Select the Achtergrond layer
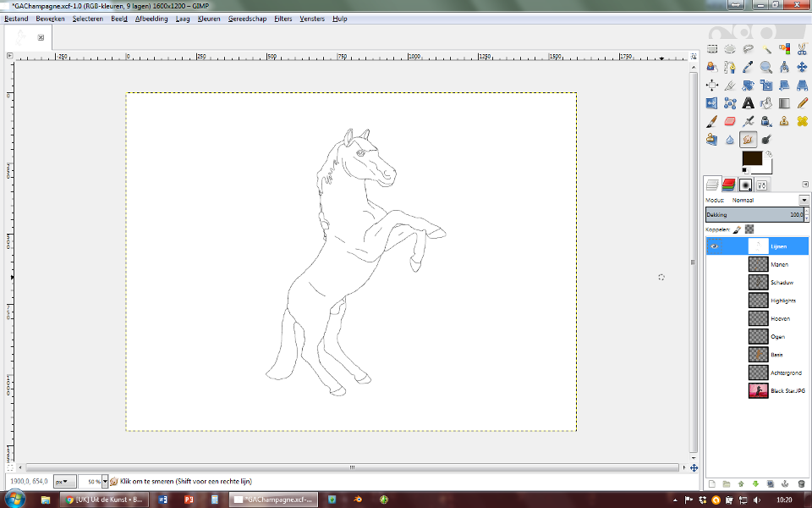812x508 pixels. [x=785, y=373]
